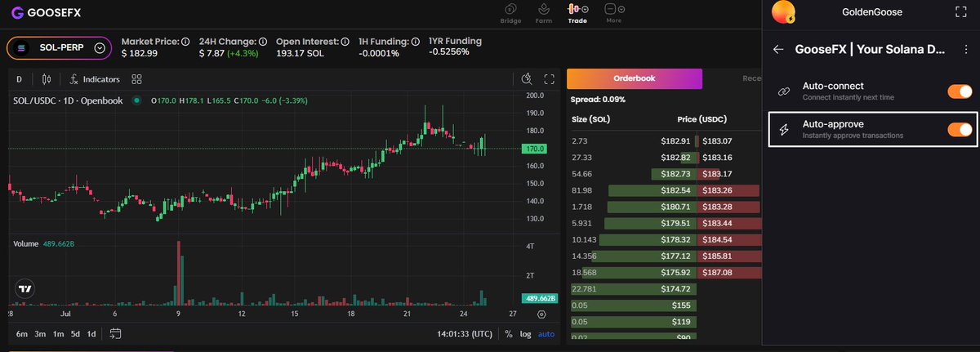Select the 6m time range
The height and width of the screenshot is (352, 980).
pyautogui.click(x=22, y=333)
